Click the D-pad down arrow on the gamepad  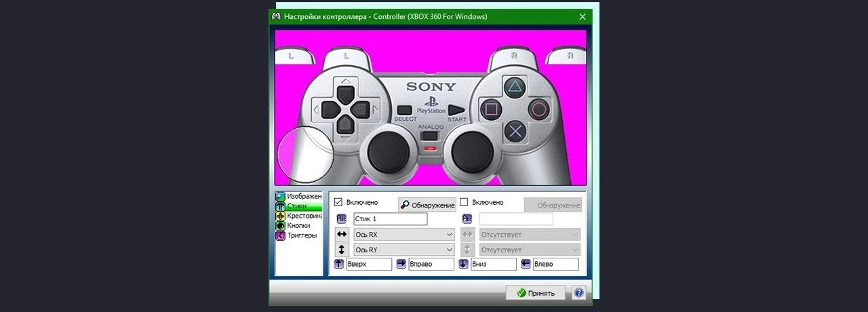point(346,123)
